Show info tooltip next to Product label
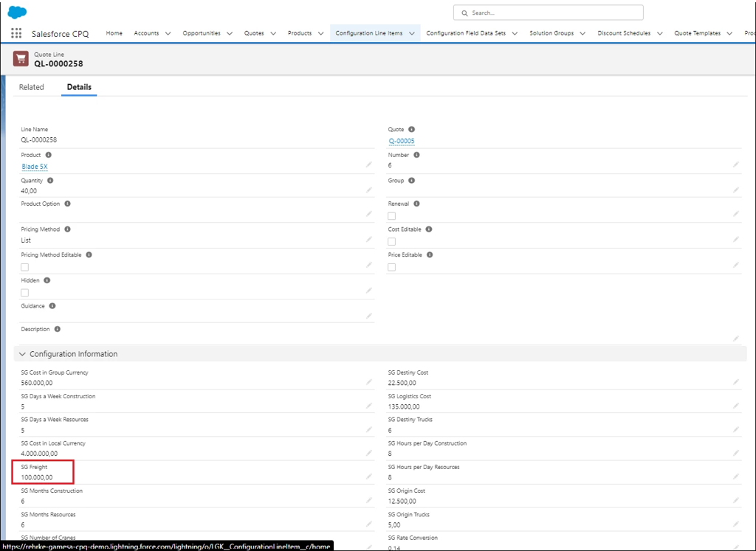Viewport: 756px width, 551px height. click(48, 155)
